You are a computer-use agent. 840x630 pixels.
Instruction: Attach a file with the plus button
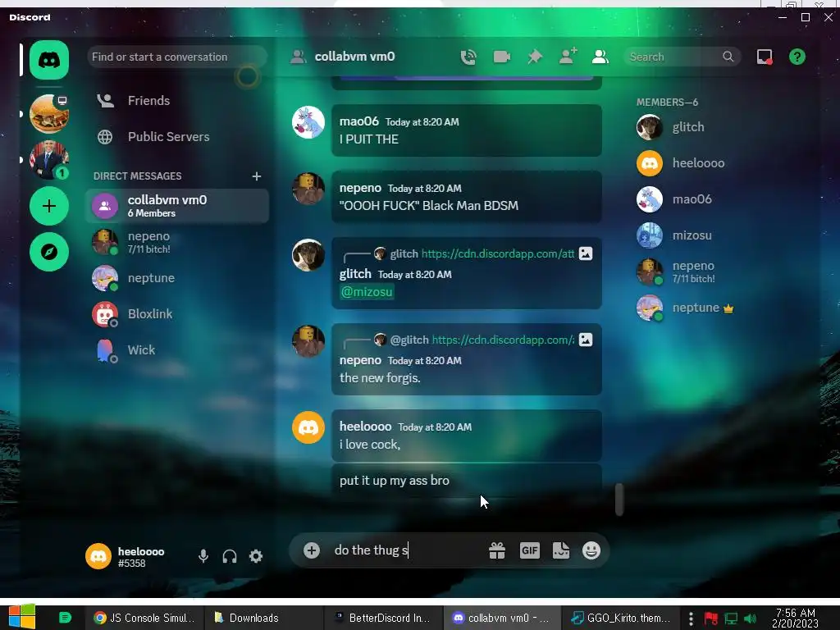(311, 550)
